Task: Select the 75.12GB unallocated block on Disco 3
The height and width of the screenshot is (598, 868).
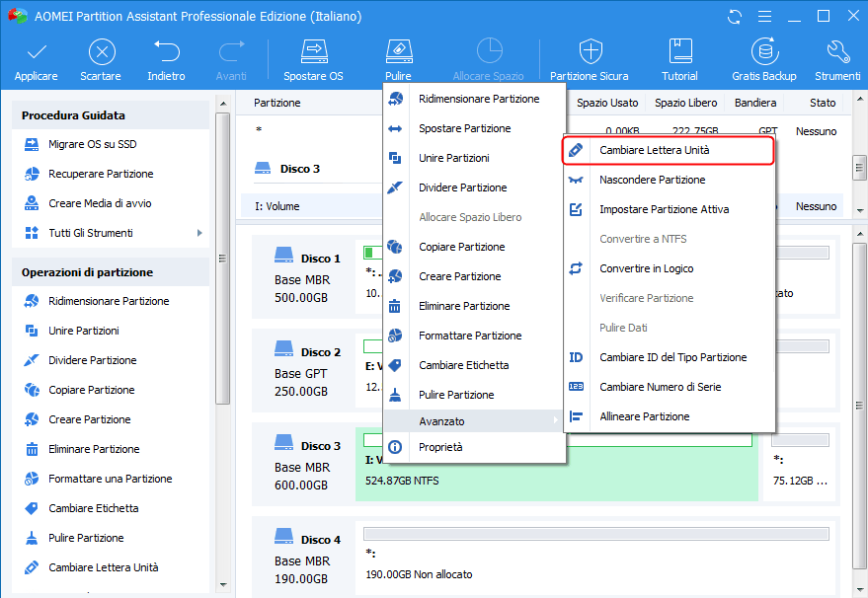Action: point(801,465)
